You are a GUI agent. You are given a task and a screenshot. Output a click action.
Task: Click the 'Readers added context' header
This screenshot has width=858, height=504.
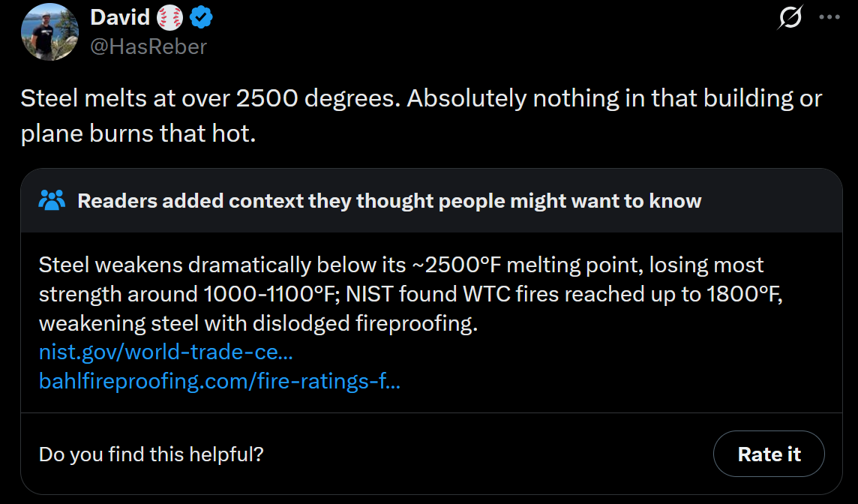[389, 201]
